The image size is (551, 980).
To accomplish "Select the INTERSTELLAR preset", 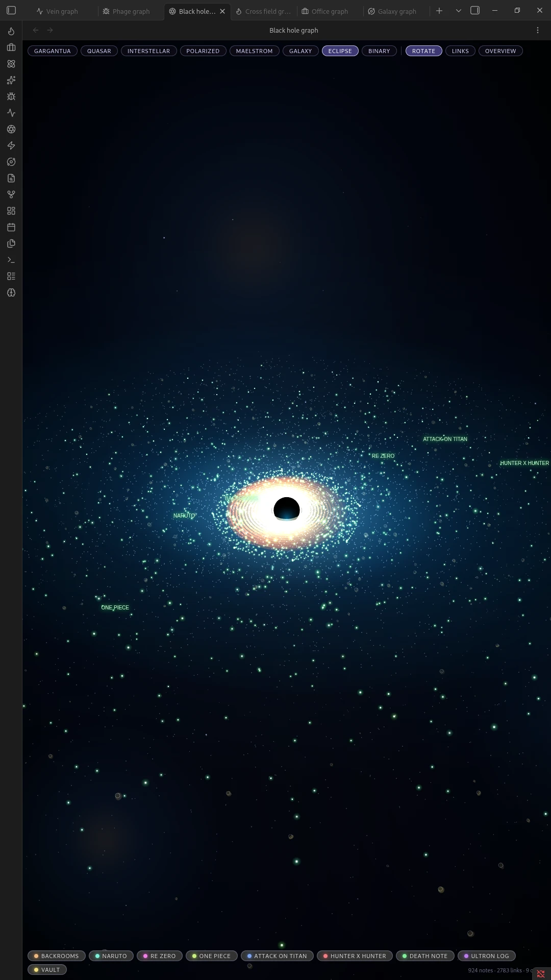I will 148,51.
